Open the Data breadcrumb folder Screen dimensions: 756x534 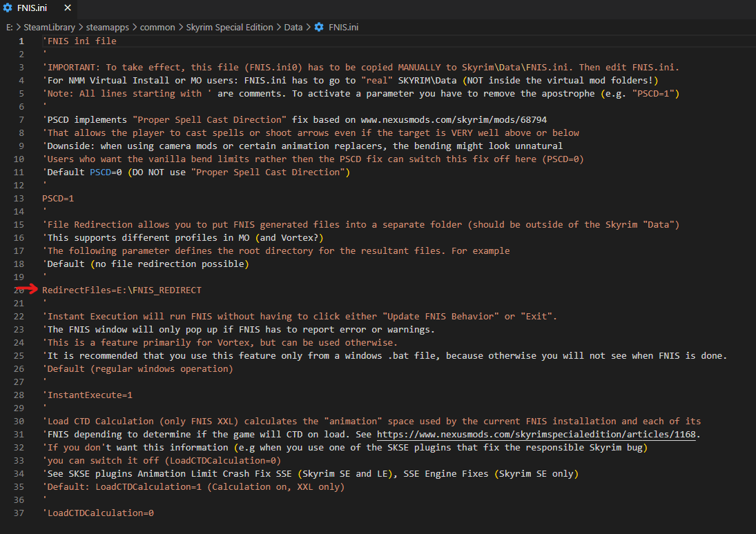point(293,28)
